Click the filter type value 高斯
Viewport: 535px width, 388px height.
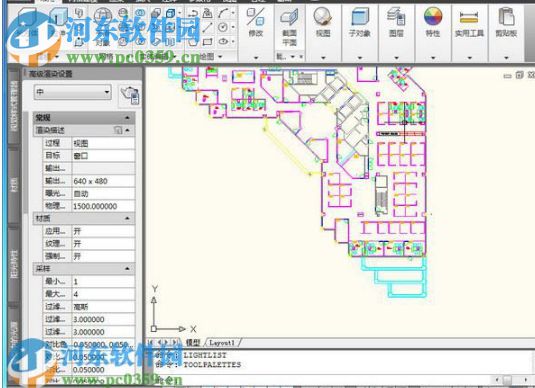tap(103, 306)
